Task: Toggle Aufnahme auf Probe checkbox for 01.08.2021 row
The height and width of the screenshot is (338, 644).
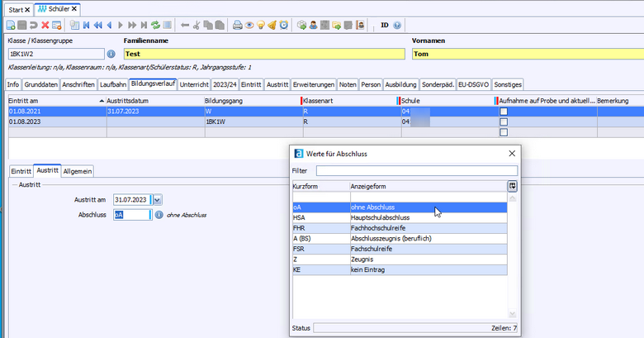Action: click(504, 112)
